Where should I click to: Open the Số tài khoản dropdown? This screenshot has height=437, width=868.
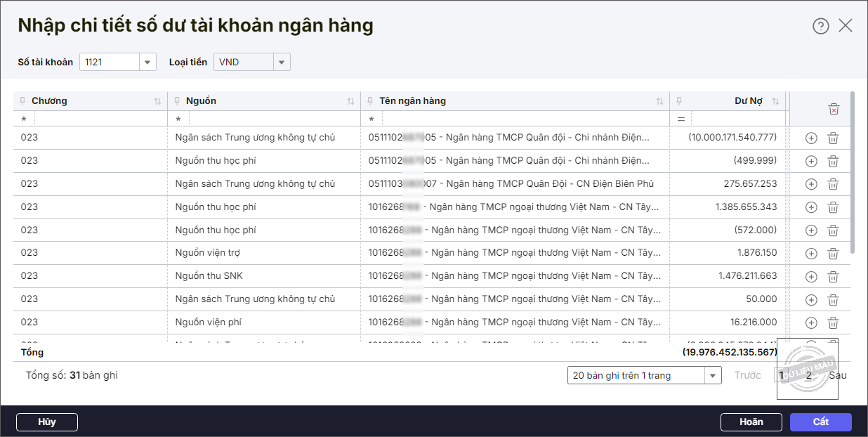click(x=147, y=63)
